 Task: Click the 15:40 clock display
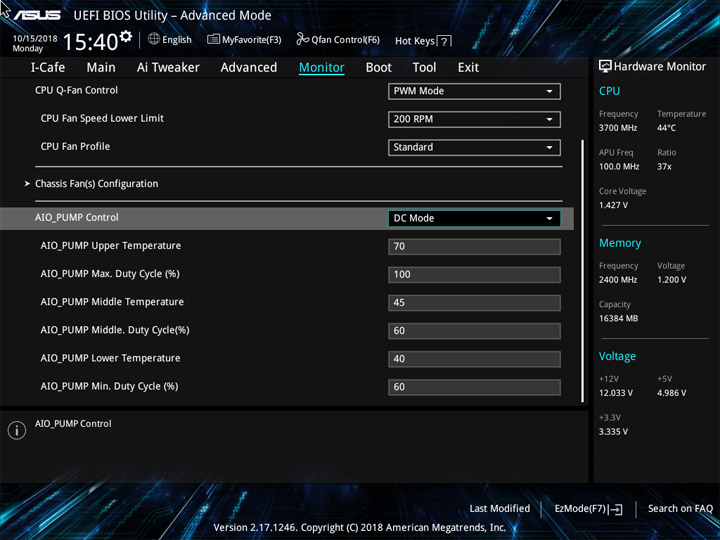pyautogui.click(x=90, y=42)
